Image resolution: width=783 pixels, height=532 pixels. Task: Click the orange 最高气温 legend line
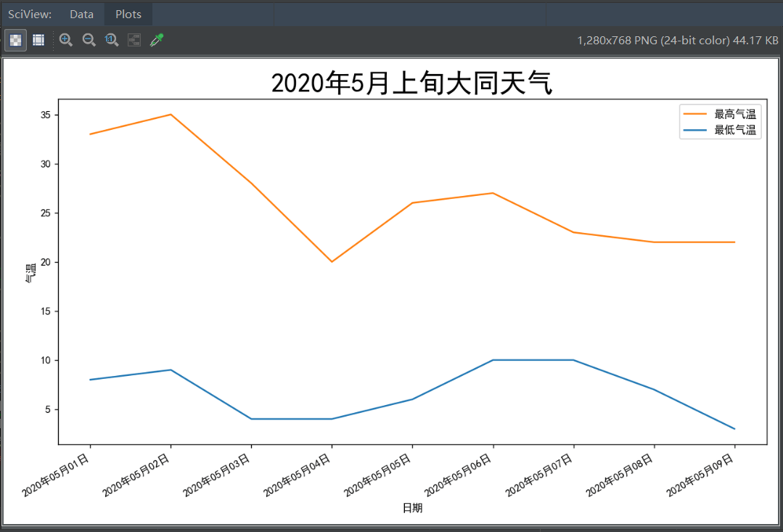coord(694,115)
